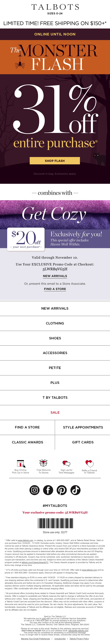
Task: Select CLOTHING in the navigation menu
Action: pos(55,323)
